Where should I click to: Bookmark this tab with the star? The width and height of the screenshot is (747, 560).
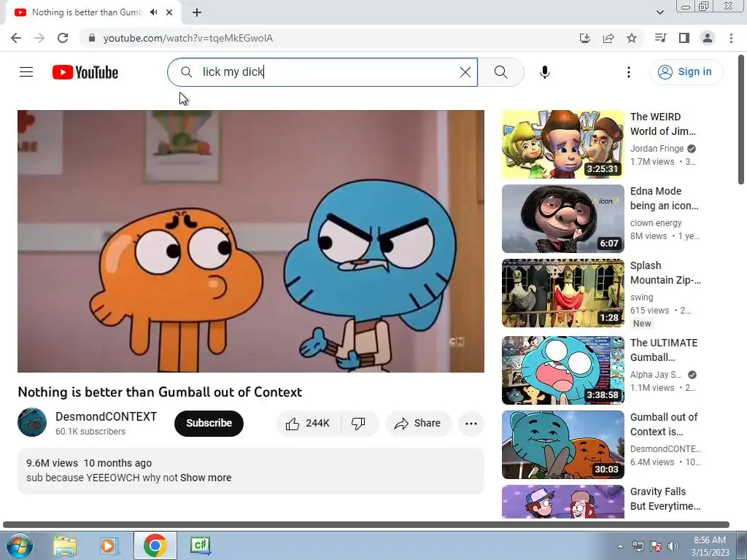pyautogui.click(x=632, y=38)
